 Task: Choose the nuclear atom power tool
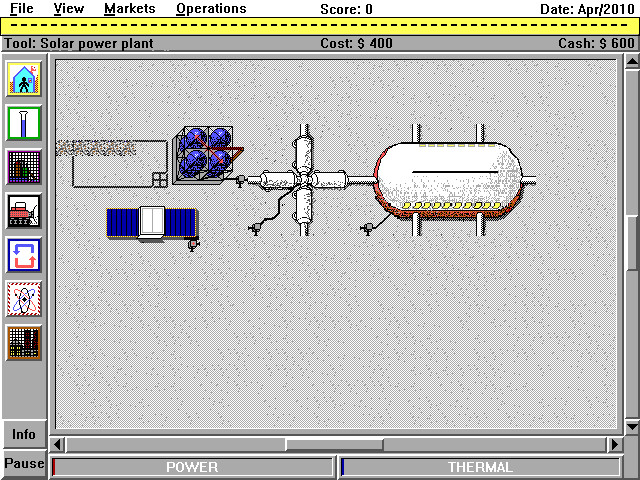[x=24, y=299]
